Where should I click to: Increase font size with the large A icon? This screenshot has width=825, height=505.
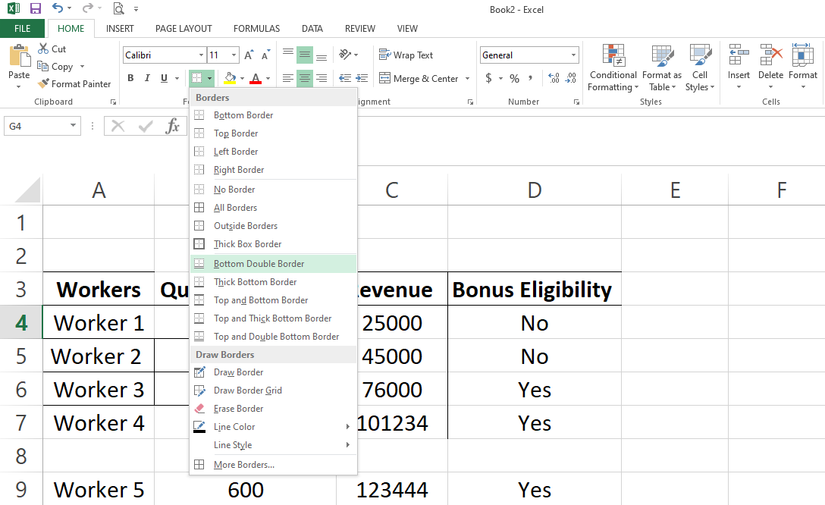tap(248, 55)
